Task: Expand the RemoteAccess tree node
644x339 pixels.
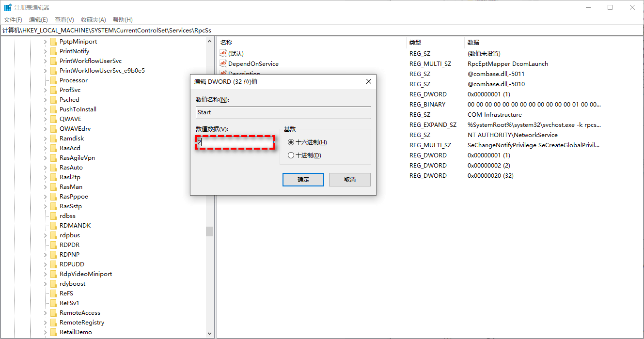Action: pos(46,313)
